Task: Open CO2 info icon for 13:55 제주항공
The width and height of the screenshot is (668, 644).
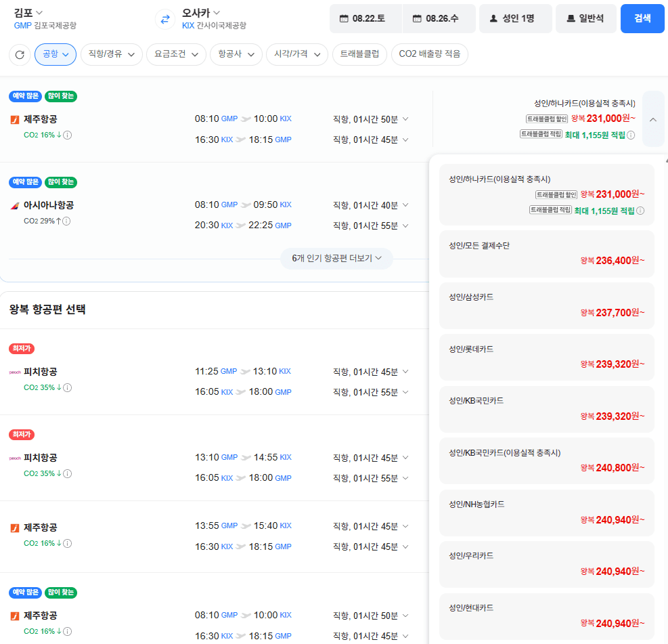Action: click(67, 543)
